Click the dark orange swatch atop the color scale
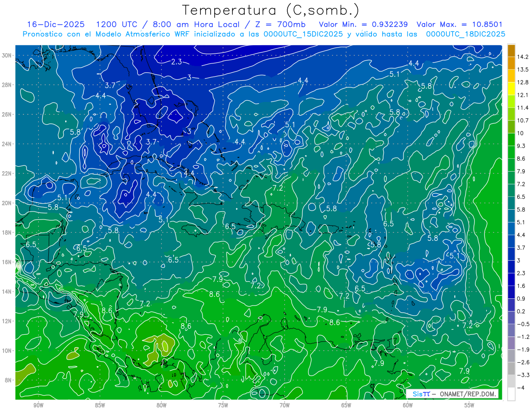The width and height of the screenshot is (532, 411). click(511, 51)
